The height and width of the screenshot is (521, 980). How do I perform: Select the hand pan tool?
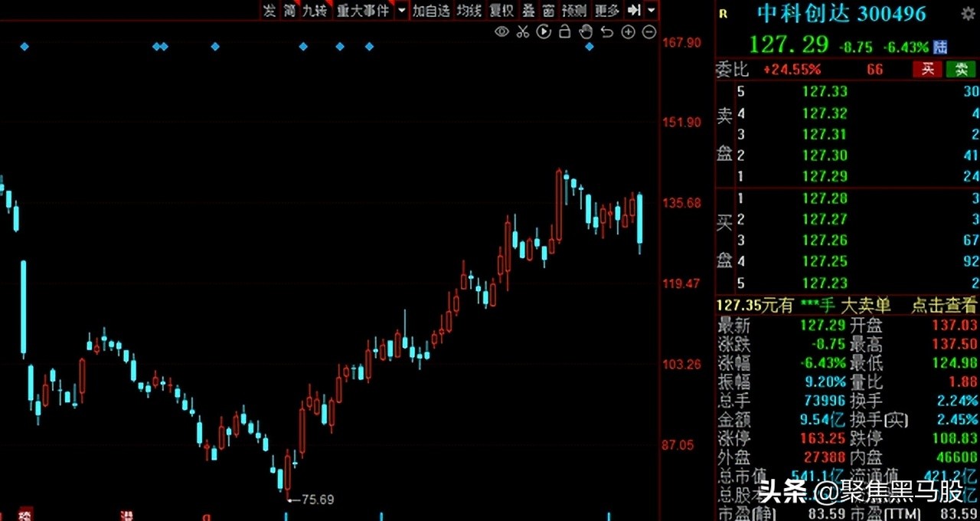point(586,31)
